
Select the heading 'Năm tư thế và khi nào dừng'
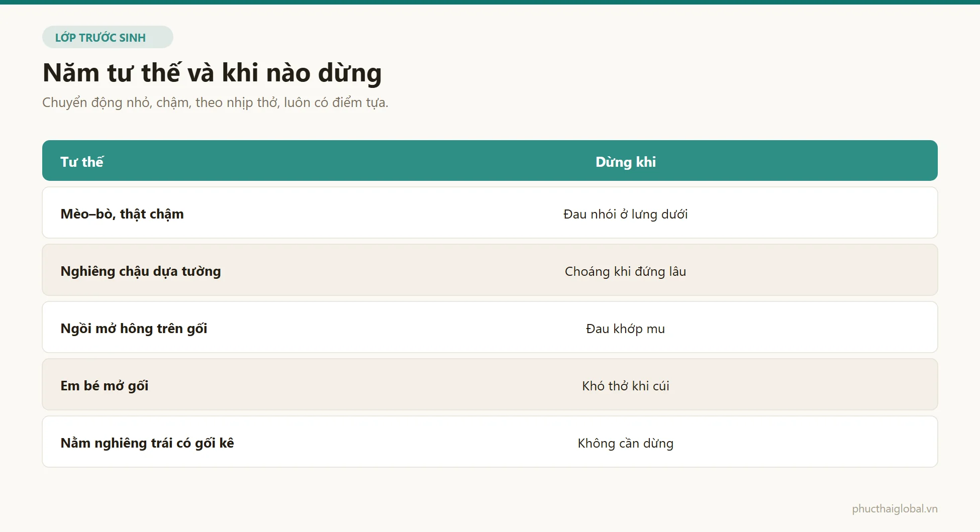tap(212, 73)
